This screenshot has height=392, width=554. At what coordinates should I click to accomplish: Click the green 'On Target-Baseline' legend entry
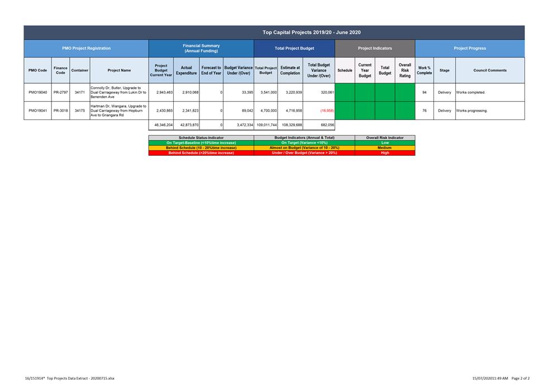[x=201, y=143]
